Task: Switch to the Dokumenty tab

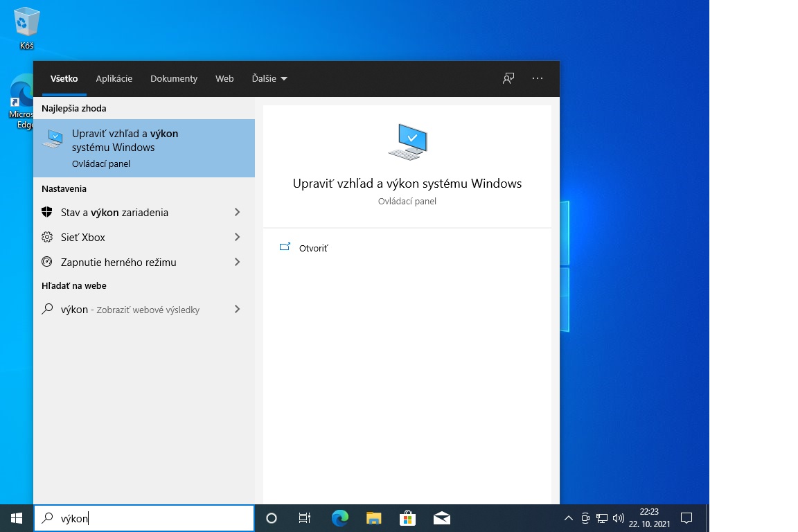Action: click(174, 79)
